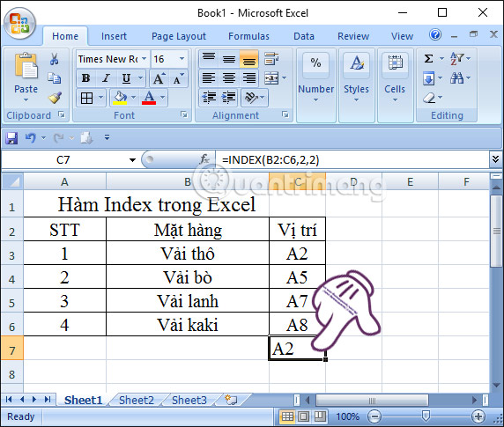Click the Clear eraser icon
Image resolution: width=504 pixels, height=427 pixels.
[429, 98]
